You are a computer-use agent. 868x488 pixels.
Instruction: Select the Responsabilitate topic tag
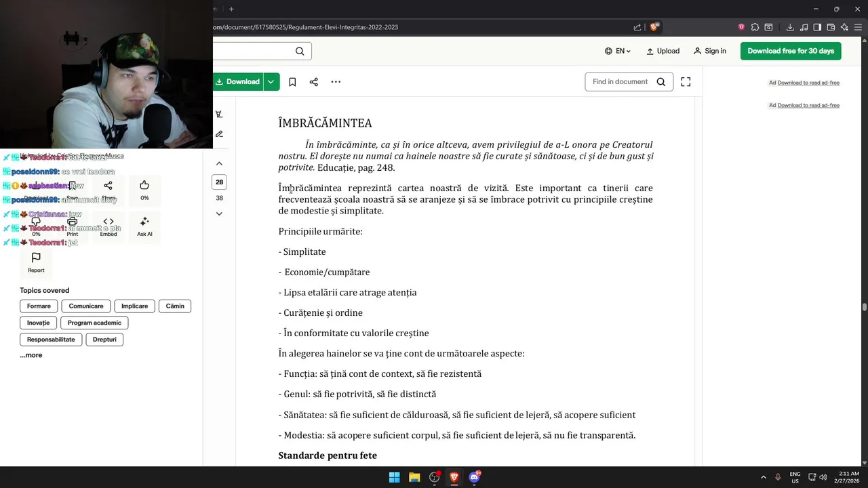coord(51,340)
